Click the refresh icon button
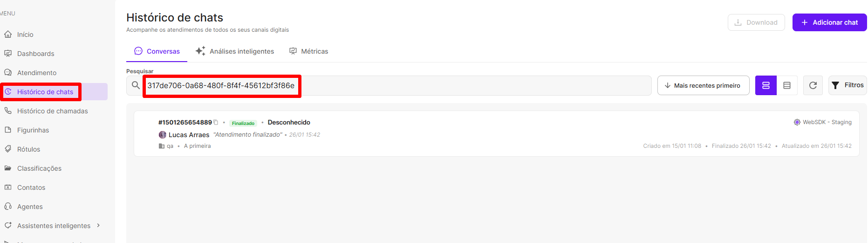 (813, 85)
